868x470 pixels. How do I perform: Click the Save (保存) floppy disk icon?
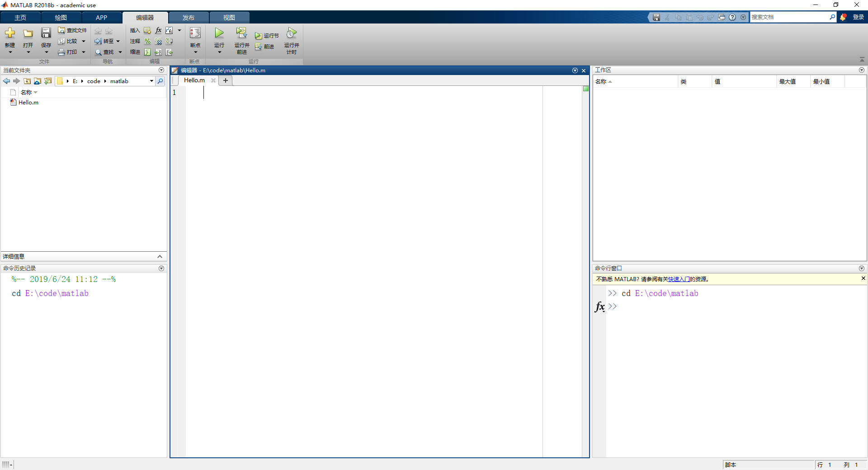[46, 33]
